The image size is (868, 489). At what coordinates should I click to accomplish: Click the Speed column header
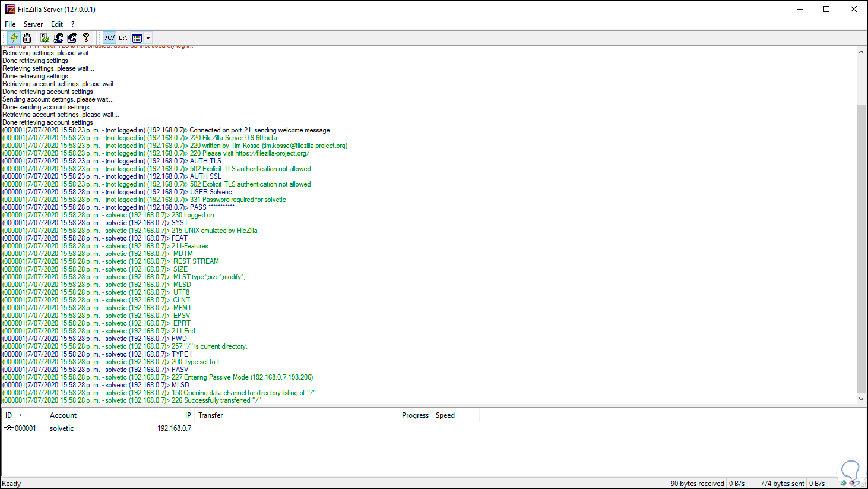coord(455,415)
